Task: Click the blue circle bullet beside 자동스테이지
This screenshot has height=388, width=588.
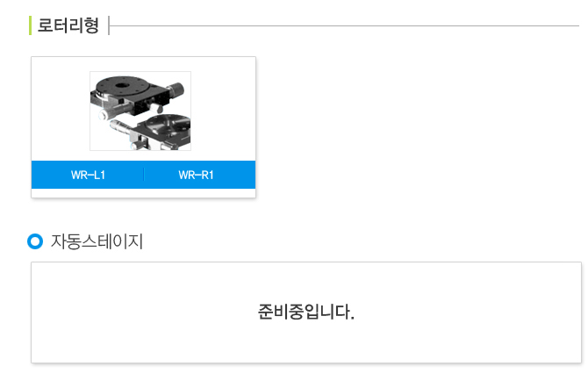Action: click(35, 241)
